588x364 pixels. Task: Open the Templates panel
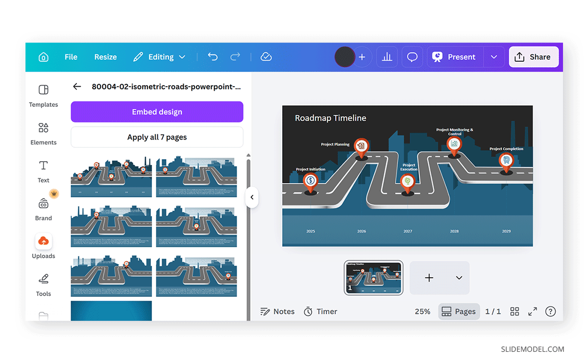(x=43, y=96)
